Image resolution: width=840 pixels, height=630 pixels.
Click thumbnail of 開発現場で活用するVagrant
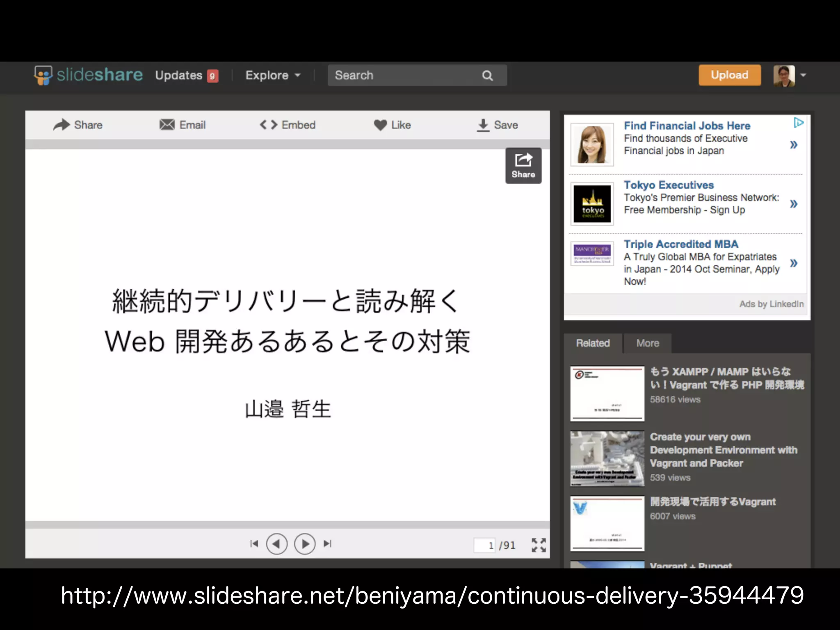tap(607, 524)
